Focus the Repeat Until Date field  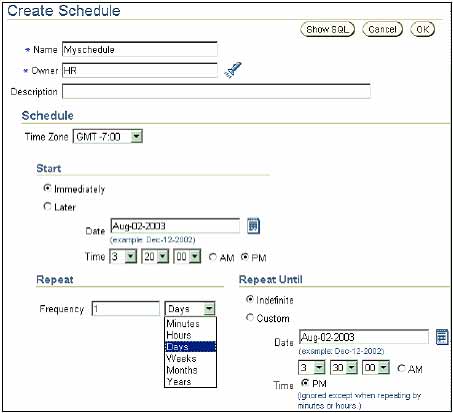(364, 337)
